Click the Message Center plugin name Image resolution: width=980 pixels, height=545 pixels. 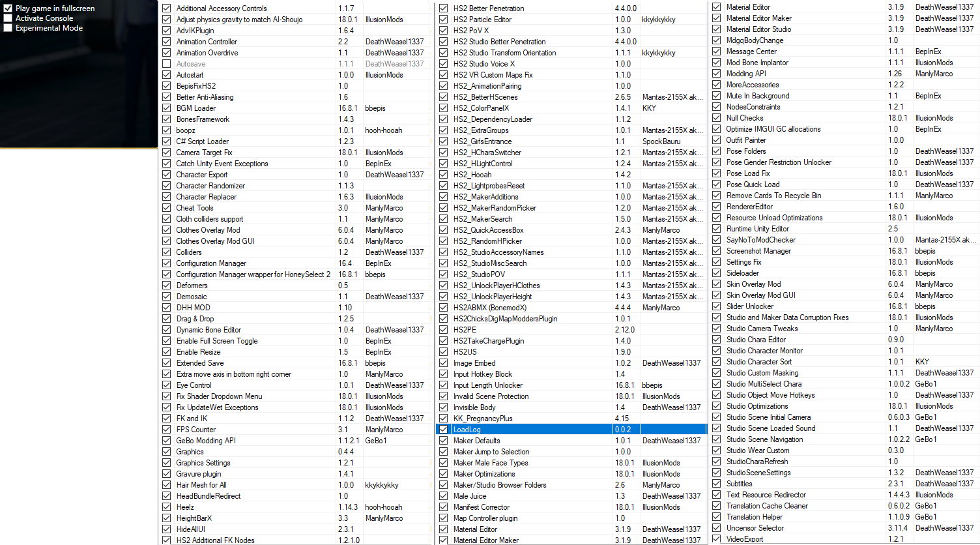coord(751,52)
